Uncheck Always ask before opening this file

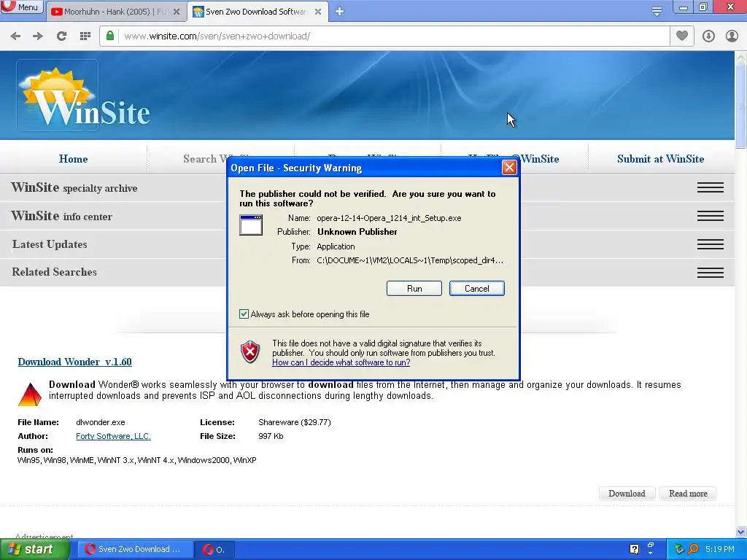tap(244, 314)
